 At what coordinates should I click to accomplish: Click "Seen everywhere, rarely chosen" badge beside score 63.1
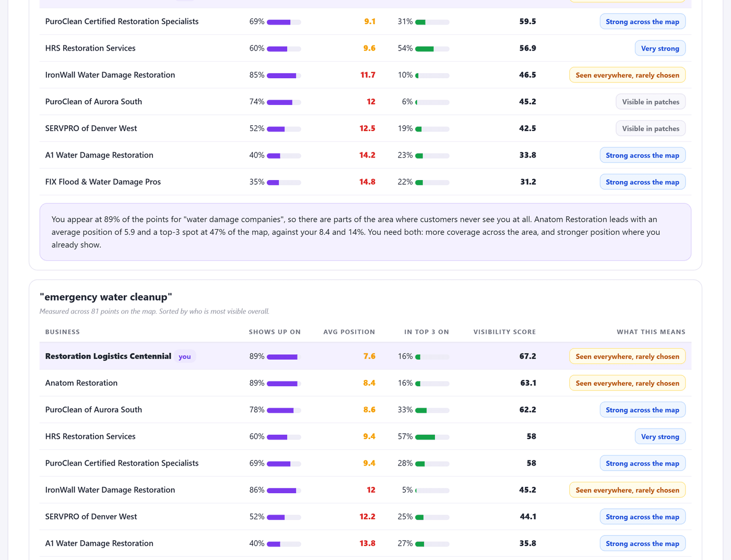coord(627,383)
